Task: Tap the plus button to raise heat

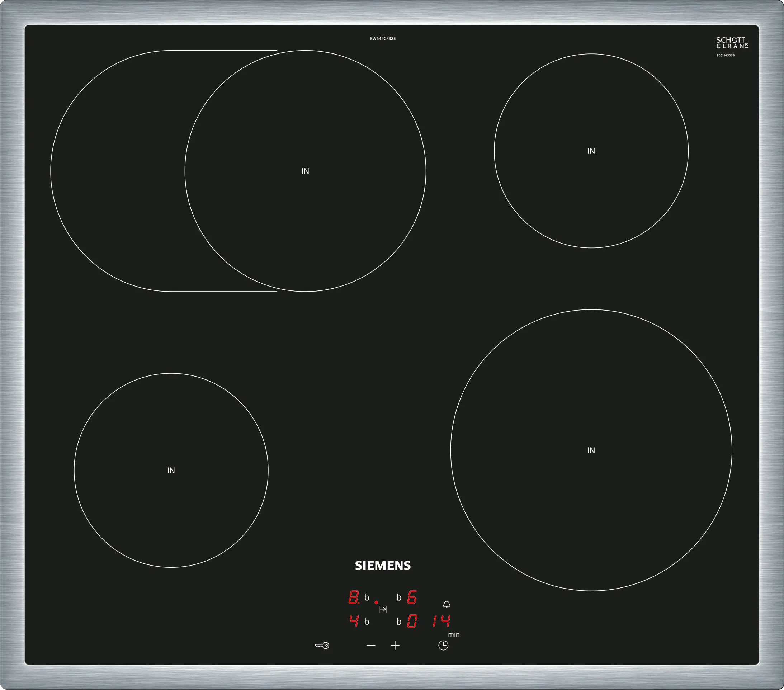Action: coord(395,646)
